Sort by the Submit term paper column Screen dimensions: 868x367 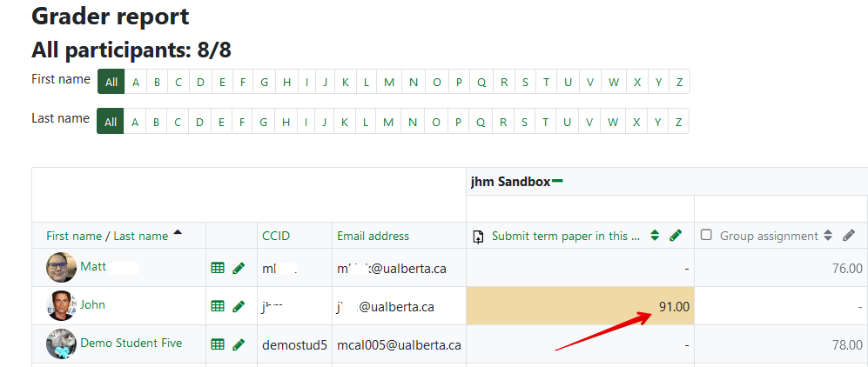655,236
